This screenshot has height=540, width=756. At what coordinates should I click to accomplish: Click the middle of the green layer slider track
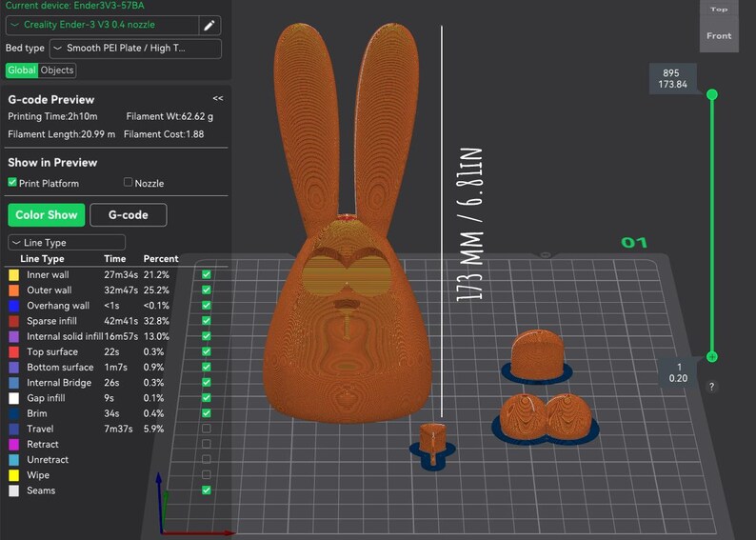(711, 226)
